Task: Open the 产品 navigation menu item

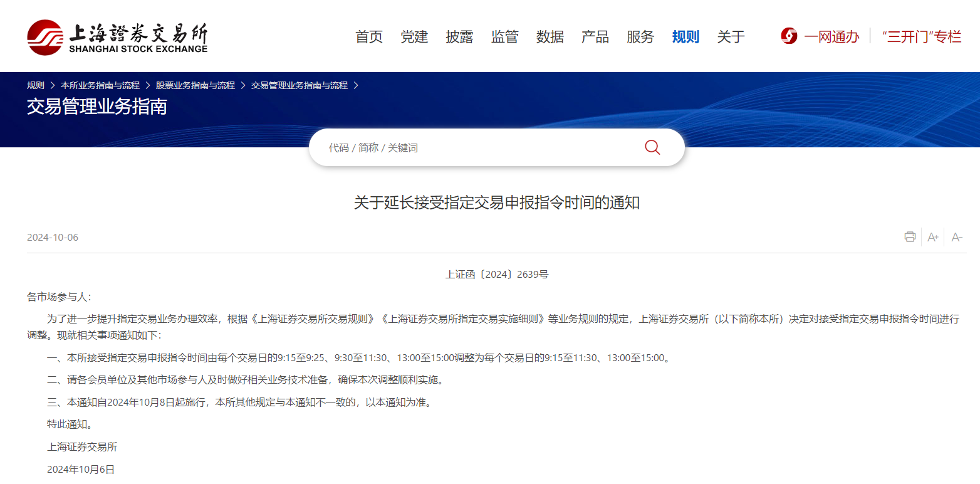Action: (595, 37)
